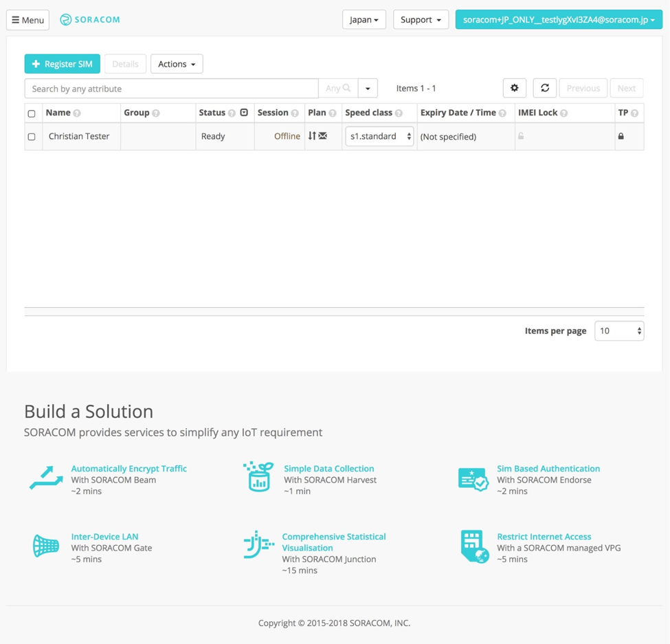Click the SORACOM Endorse certificate icon
This screenshot has height=644, width=670.
473,479
